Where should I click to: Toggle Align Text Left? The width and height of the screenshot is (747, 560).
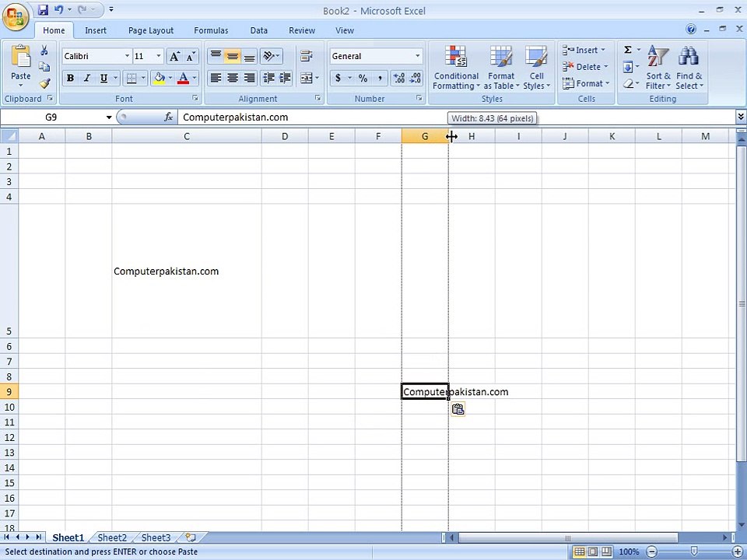[216, 78]
